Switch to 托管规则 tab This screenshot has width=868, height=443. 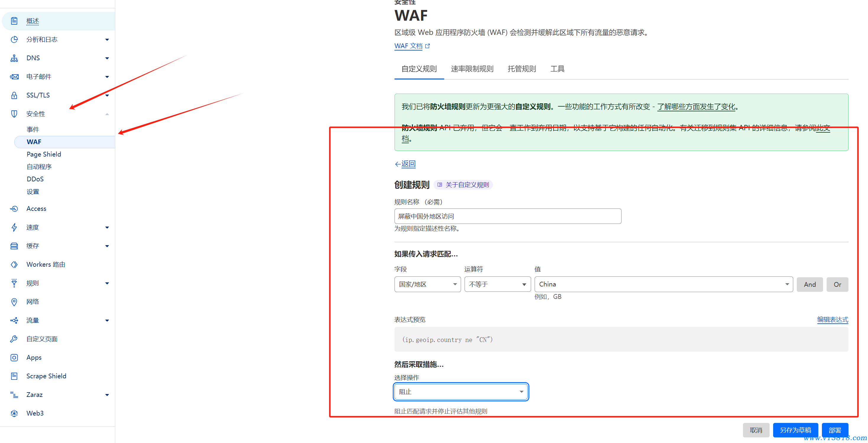(x=522, y=69)
